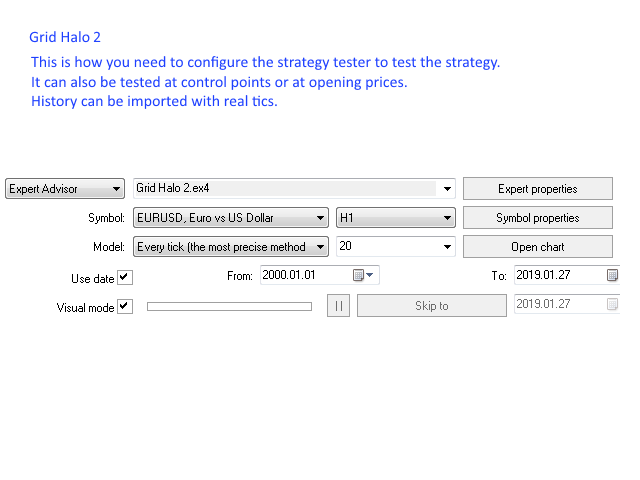Image resolution: width=640 pixels, height=480 pixels.
Task: Click the From date field 2000.01.01
Action: tap(320, 275)
